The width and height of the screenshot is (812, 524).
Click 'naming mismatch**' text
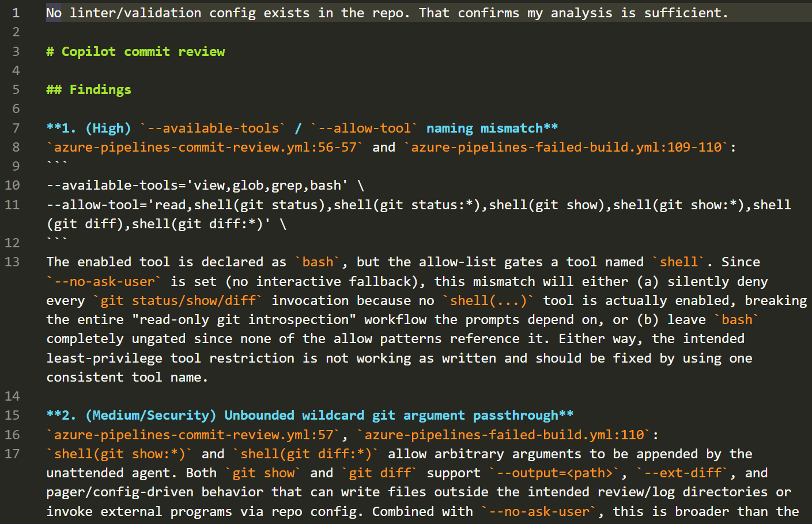pos(492,128)
